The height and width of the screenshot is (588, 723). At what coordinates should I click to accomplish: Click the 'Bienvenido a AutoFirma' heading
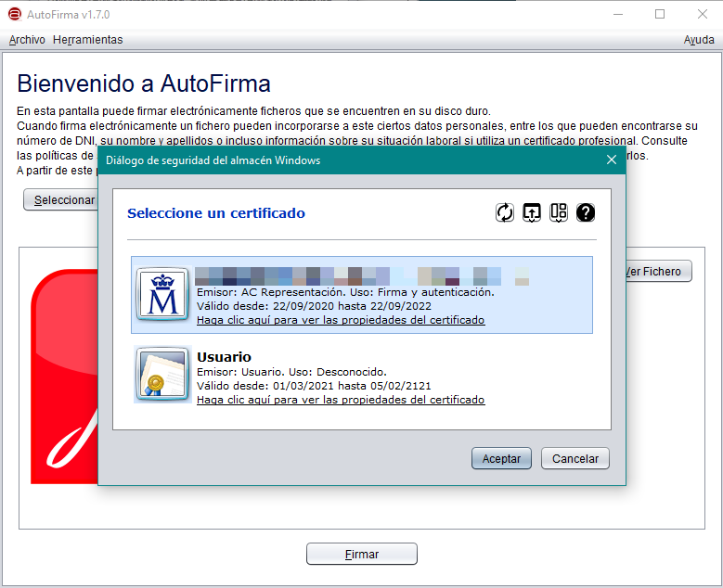tap(144, 83)
